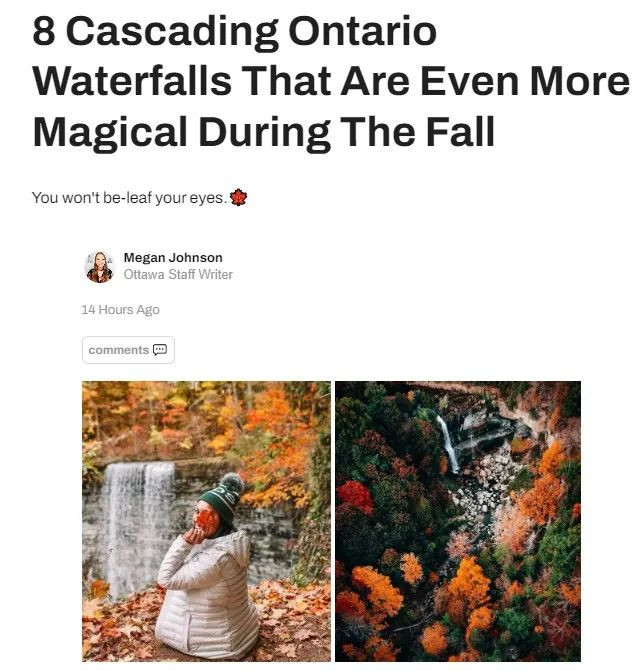Click the white puffer jacket in the photo
This screenshot has height=671, width=644.
pyautogui.click(x=207, y=595)
